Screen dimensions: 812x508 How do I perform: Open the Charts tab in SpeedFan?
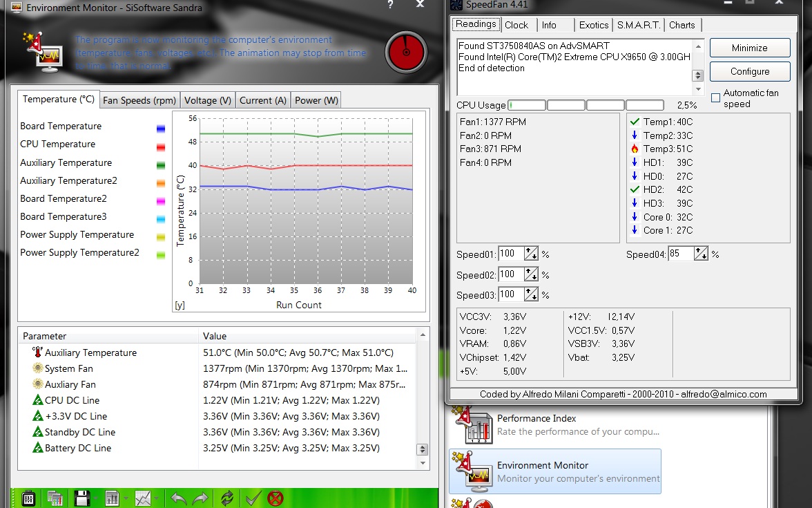point(682,25)
